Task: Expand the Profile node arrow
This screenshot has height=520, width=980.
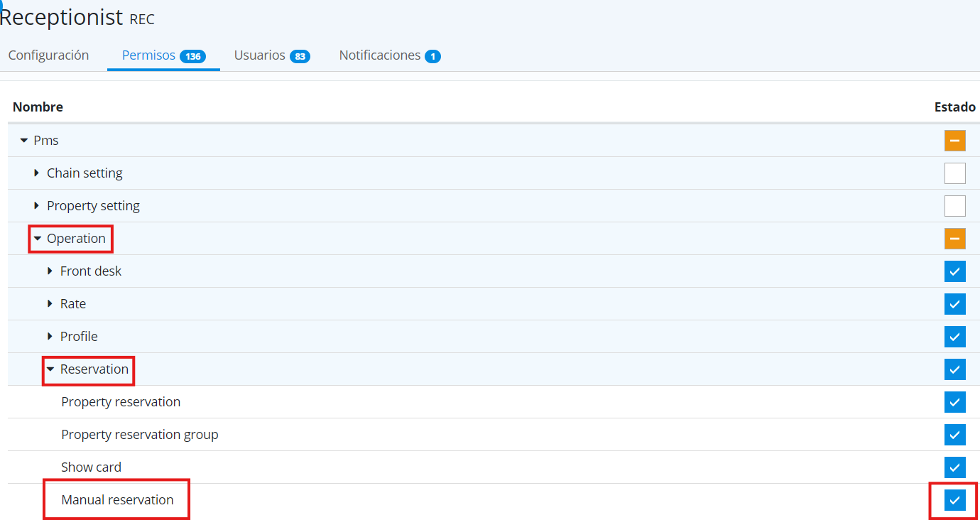Action: coord(50,337)
